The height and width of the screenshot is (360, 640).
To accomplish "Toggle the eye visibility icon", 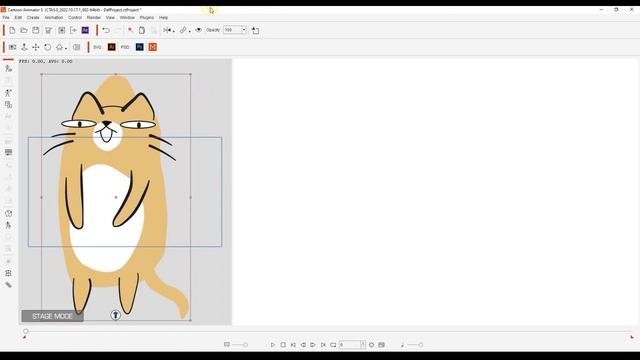I will [x=198, y=30].
